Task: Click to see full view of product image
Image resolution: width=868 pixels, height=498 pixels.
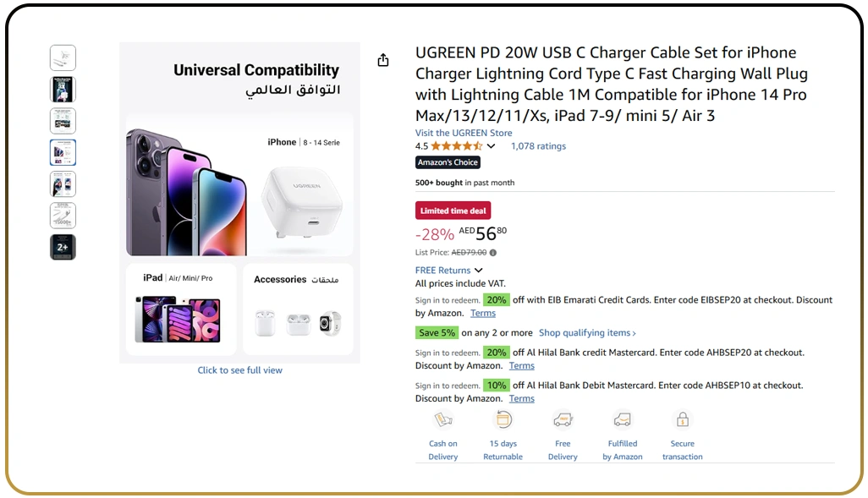Action: tap(239, 369)
